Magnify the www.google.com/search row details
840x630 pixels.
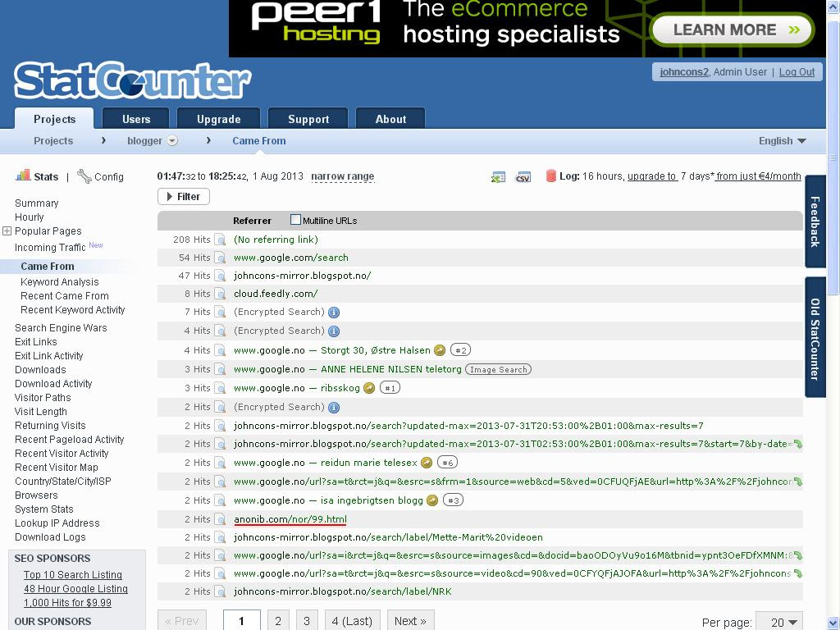coord(220,258)
